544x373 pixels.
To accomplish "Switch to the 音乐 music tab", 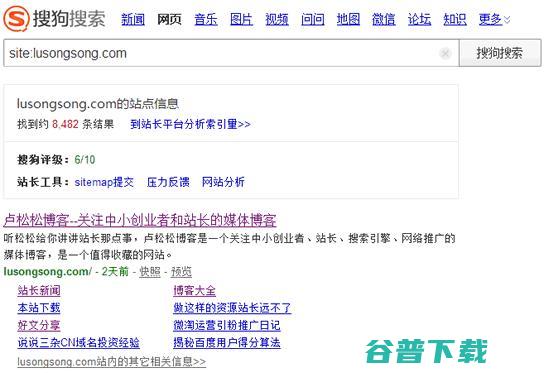I will (x=206, y=19).
